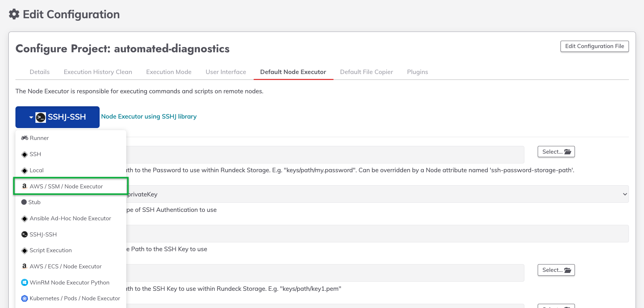Click the password storage path input field
644x308 pixels.
click(x=325, y=155)
